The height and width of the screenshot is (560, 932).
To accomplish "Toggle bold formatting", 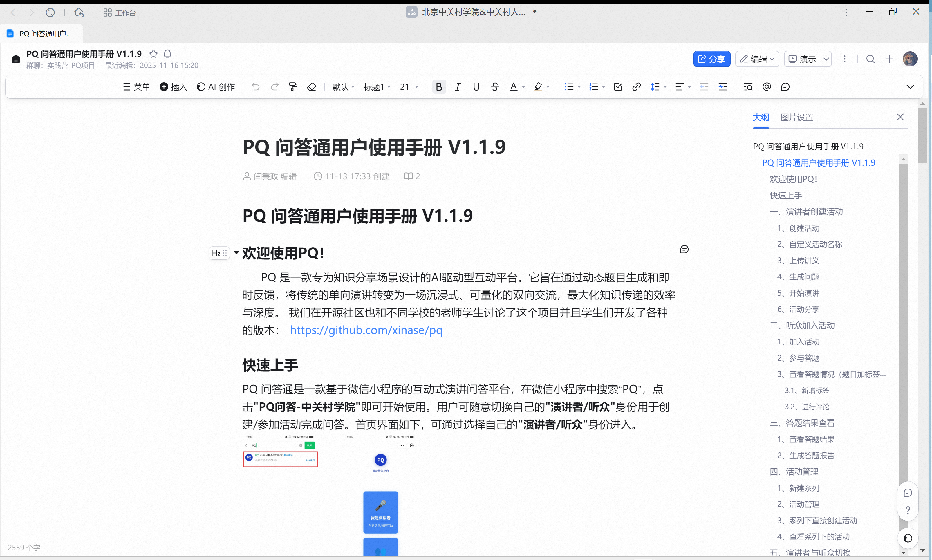I will tap(439, 87).
